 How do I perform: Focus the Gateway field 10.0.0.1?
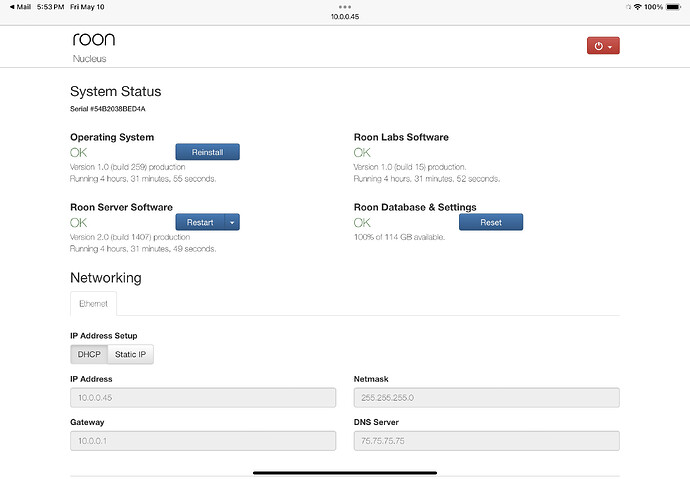[x=203, y=441]
